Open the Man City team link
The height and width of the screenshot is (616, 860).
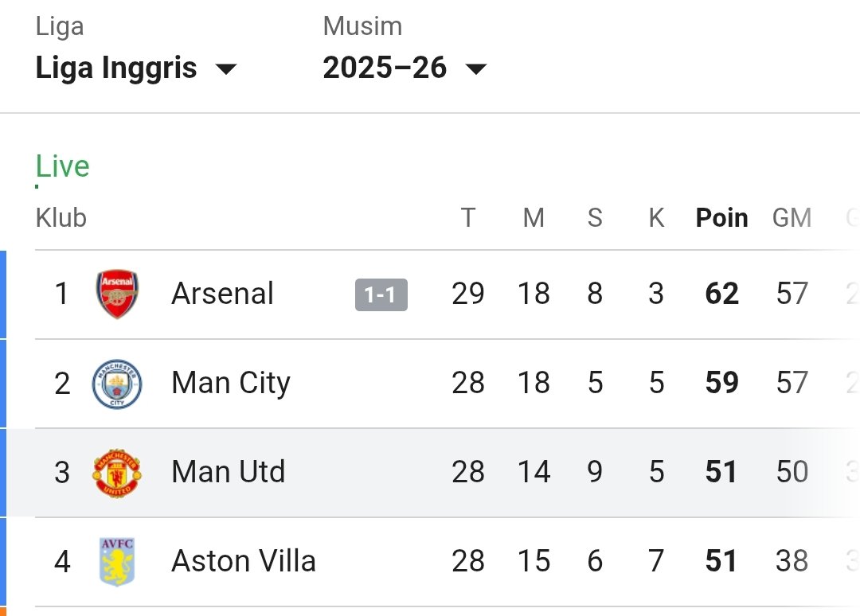pos(231,384)
